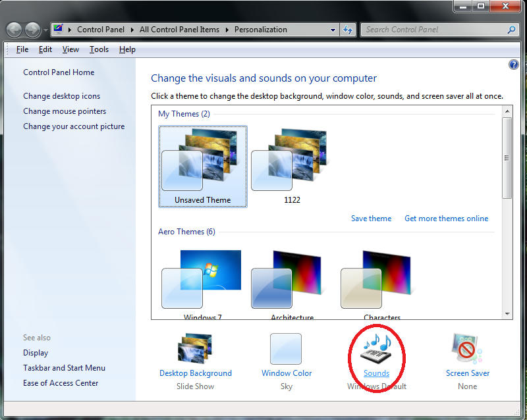
Task: Open the View menu
Action: [70, 49]
